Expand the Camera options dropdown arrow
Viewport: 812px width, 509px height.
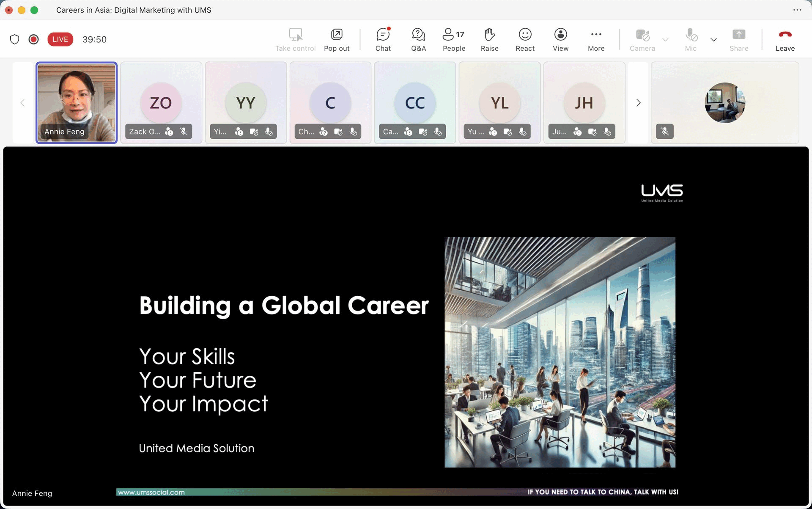[x=665, y=40]
